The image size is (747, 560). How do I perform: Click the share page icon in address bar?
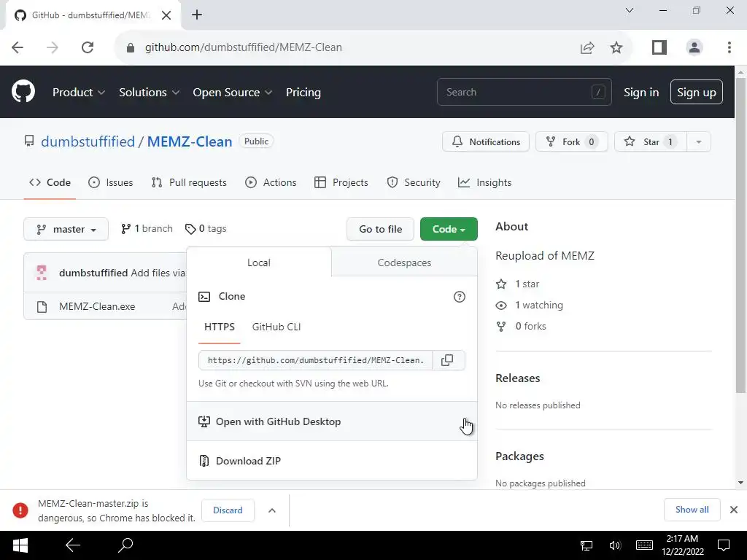587,47
